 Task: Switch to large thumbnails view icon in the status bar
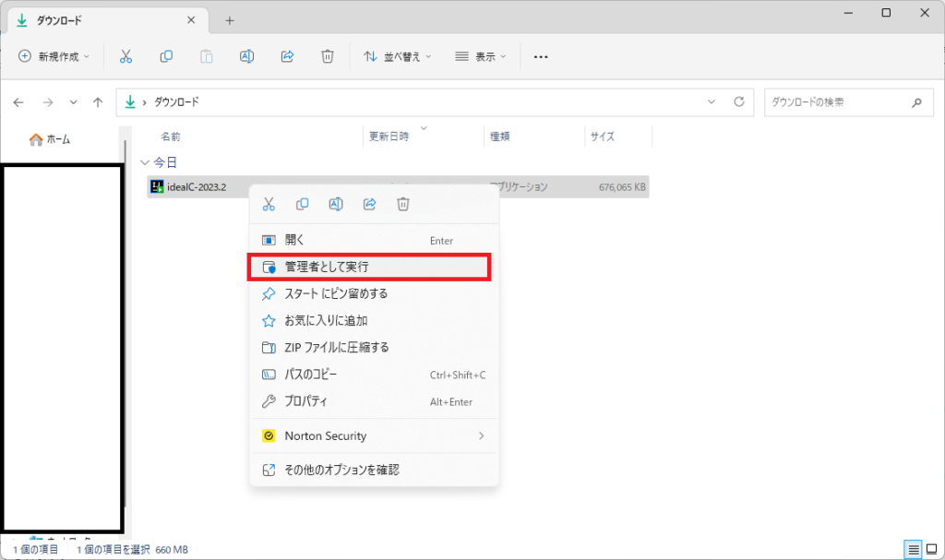[x=932, y=549]
